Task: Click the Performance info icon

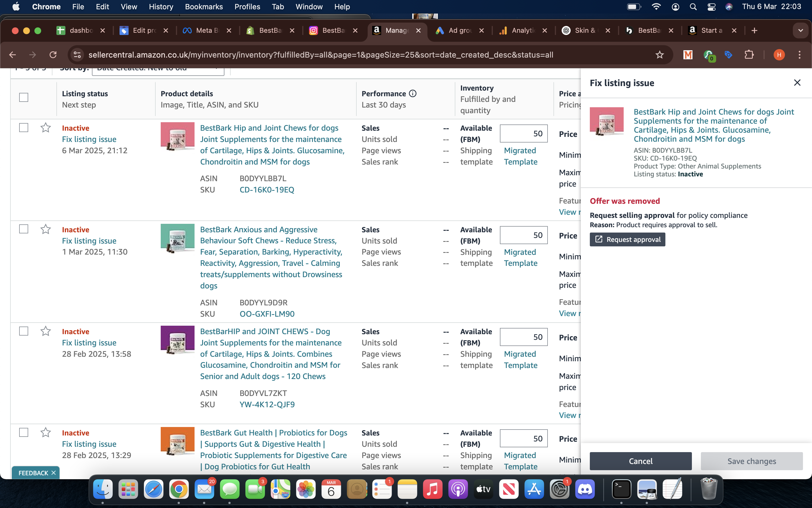Action: tap(413, 94)
